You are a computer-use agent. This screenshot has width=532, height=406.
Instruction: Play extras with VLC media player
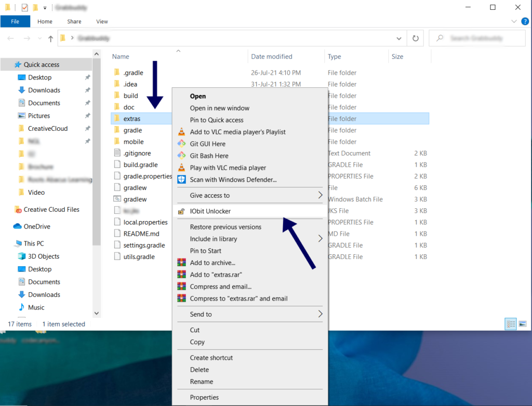coord(225,167)
